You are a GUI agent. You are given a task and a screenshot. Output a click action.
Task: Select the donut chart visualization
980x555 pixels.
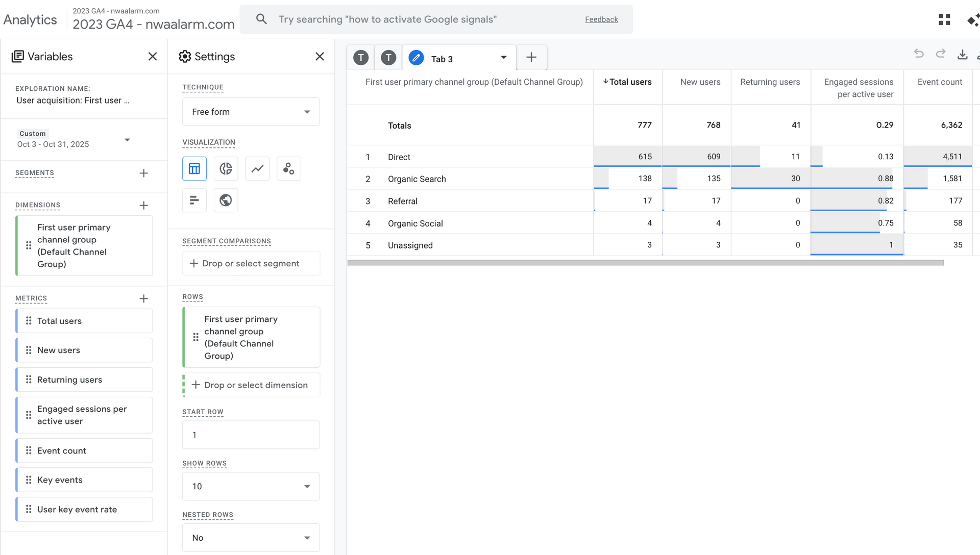226,169
